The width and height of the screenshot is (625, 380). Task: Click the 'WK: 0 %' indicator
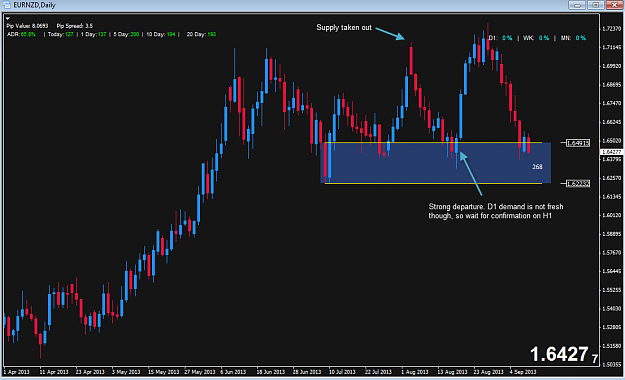point(536,38)
